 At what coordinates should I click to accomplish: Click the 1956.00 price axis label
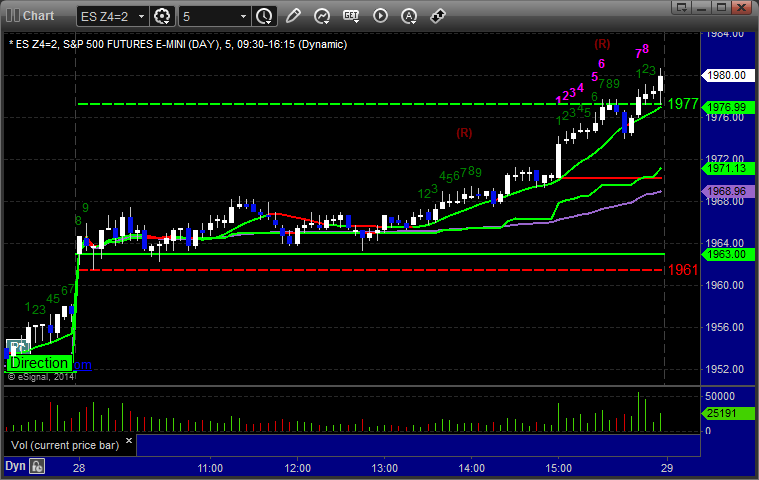point(725,328)
